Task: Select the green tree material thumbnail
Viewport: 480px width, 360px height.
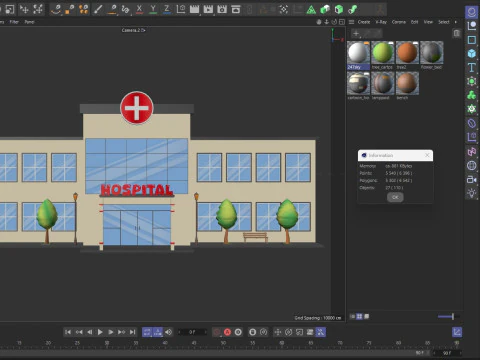Action: [383, 53]
